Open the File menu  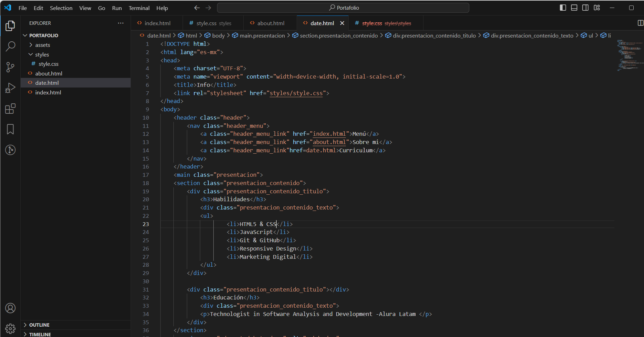(x=23, y=8)
